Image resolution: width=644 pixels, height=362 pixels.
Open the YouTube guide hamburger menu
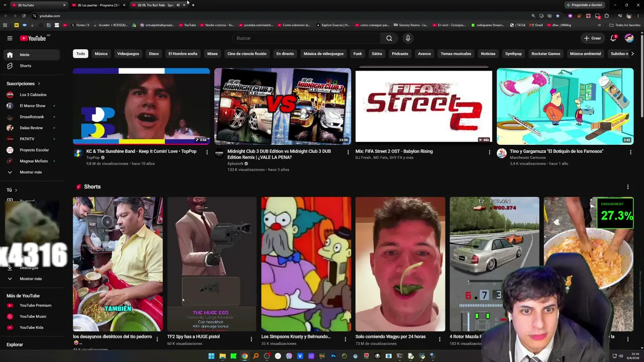tap(10, 38)
